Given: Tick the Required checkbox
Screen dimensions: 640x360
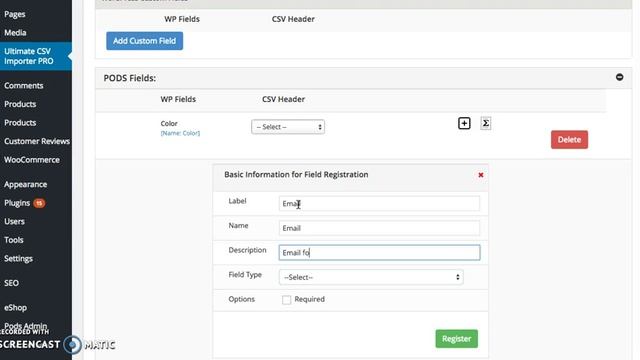Looking at the screenshot, I should pos(287,300).
